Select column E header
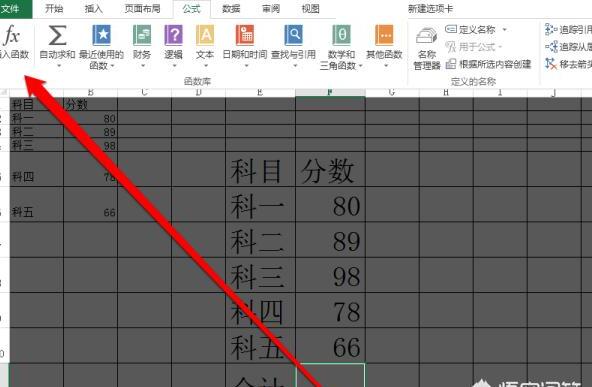 pyautogui.click(x=261, y=93)
